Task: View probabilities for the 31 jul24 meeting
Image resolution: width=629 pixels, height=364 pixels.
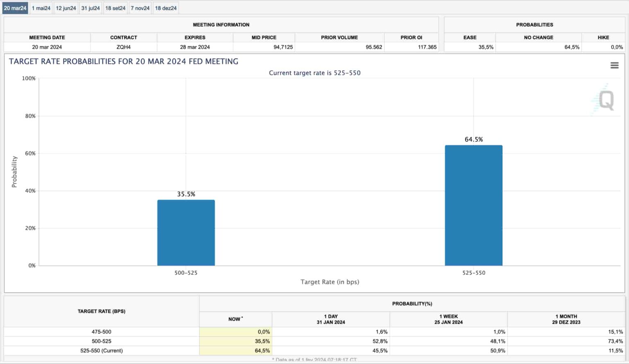Action: pyautogui.click(x=90, y=7)
